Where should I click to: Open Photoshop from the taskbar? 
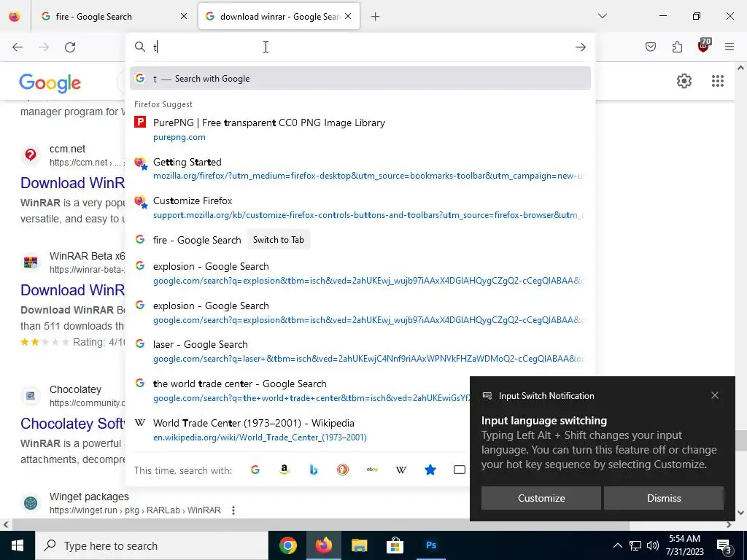point(431,545)
